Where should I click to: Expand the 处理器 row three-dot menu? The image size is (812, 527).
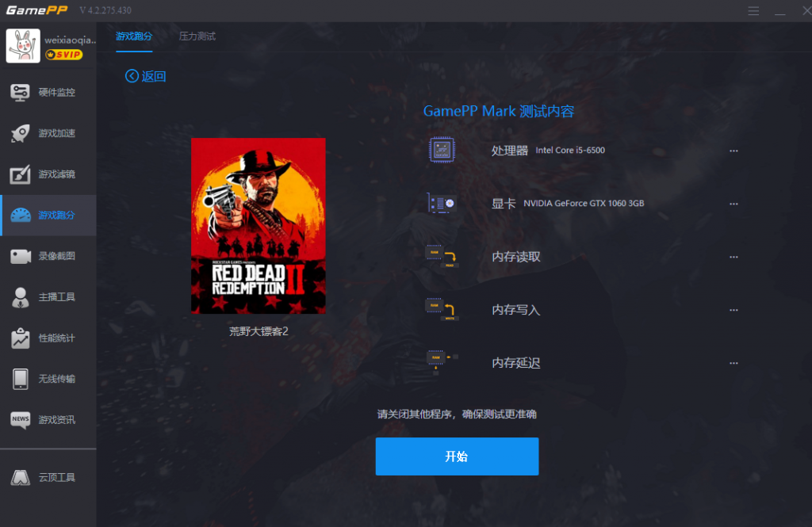click(733, 151)
